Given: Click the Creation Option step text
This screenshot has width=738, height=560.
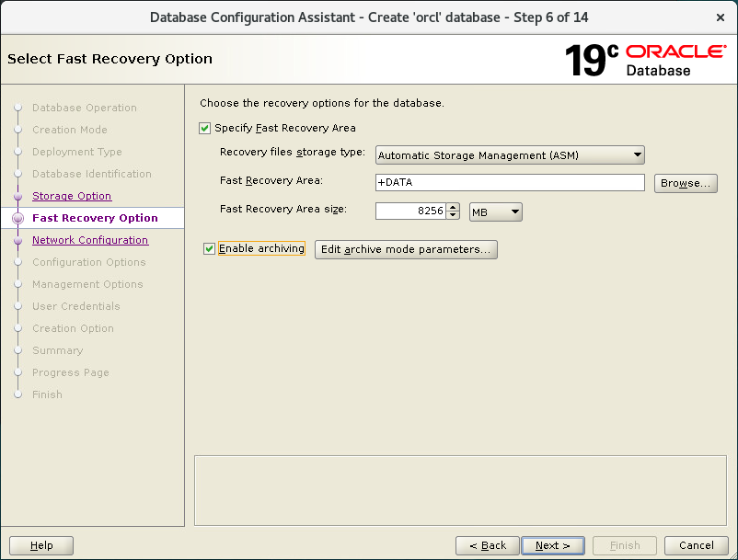Looking at the screenshot, I should (x=73, y=328).
